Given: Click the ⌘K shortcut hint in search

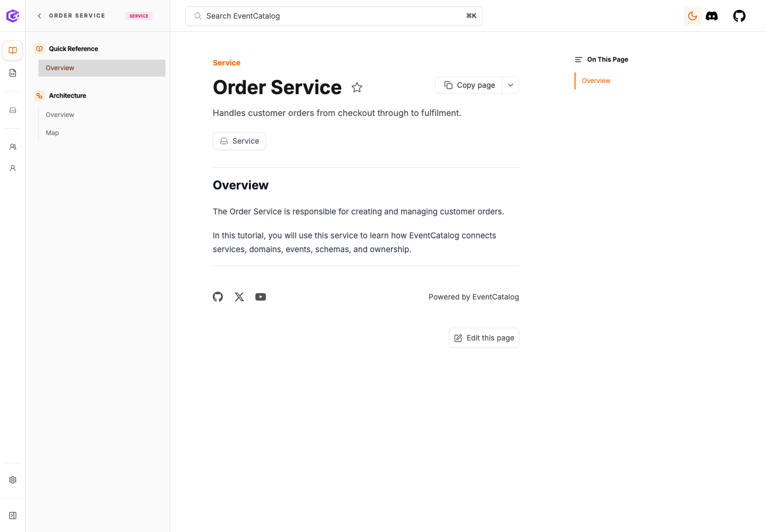Looking at the screenshot, I should coord(471,16).
